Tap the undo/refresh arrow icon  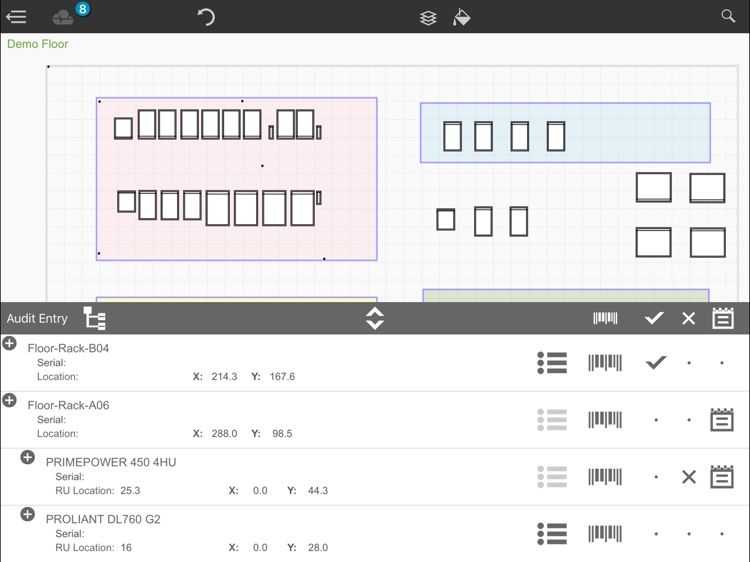tap(206, 17)
